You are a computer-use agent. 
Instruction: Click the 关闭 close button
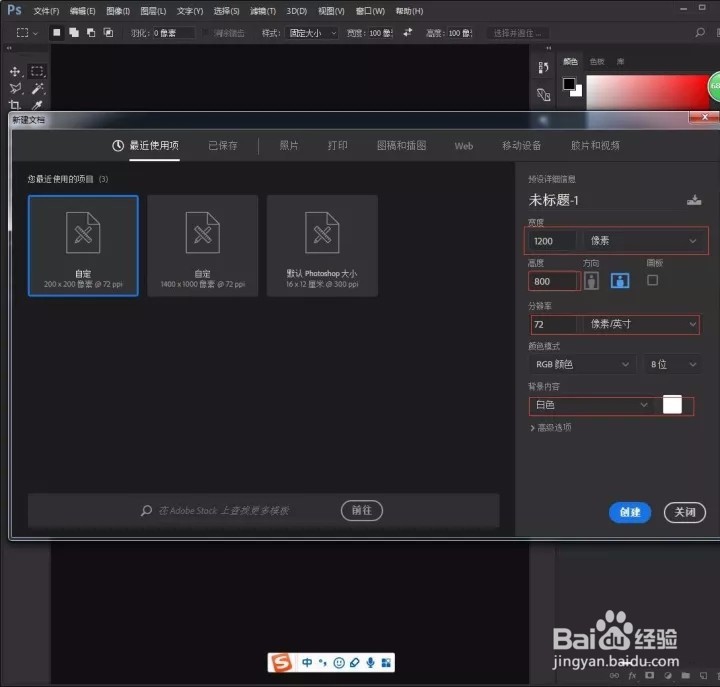pyautogui.click(x=685, y=512)
